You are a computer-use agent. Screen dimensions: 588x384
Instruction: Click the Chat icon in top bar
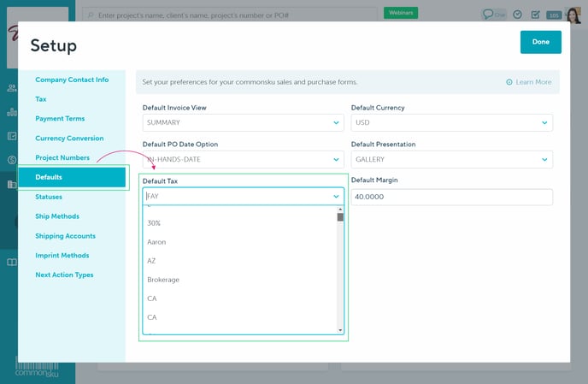click(493, 14)
